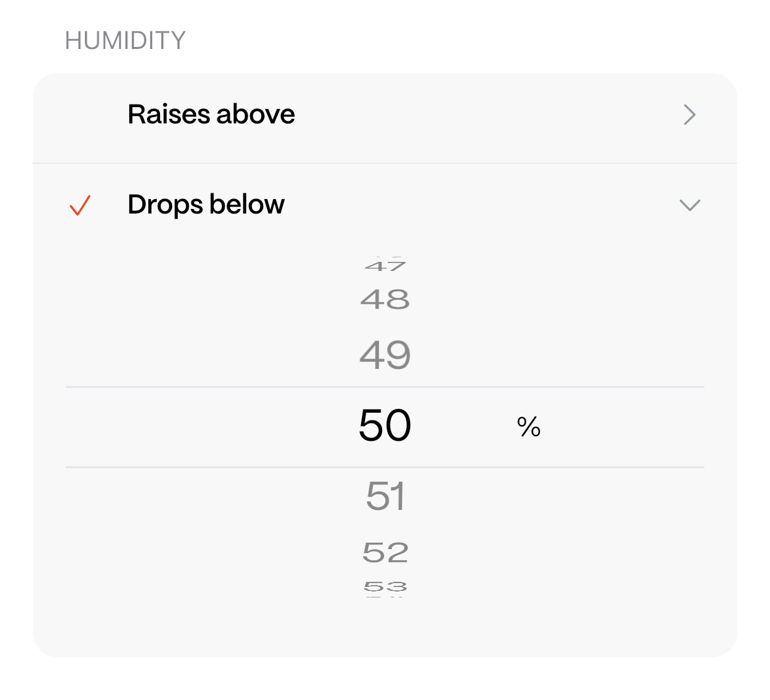Pick 51 in the humidity wheel

(x=385, y=496)
